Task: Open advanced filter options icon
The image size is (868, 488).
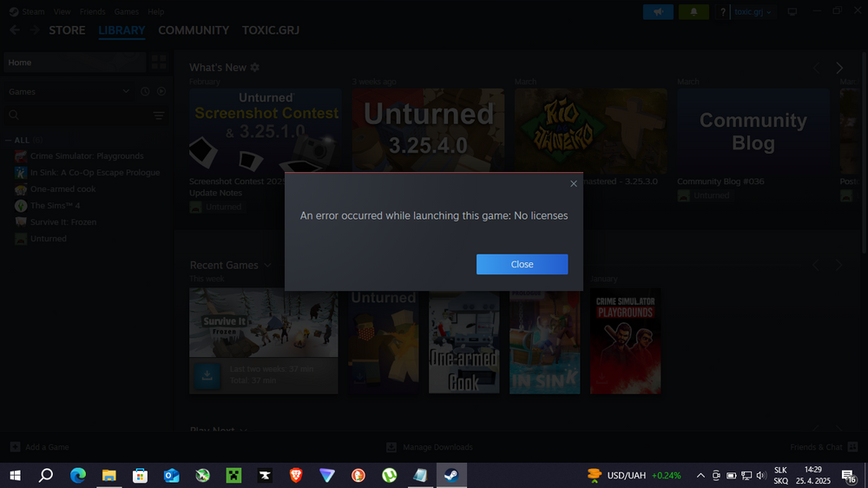Action: tap(159, 115)
